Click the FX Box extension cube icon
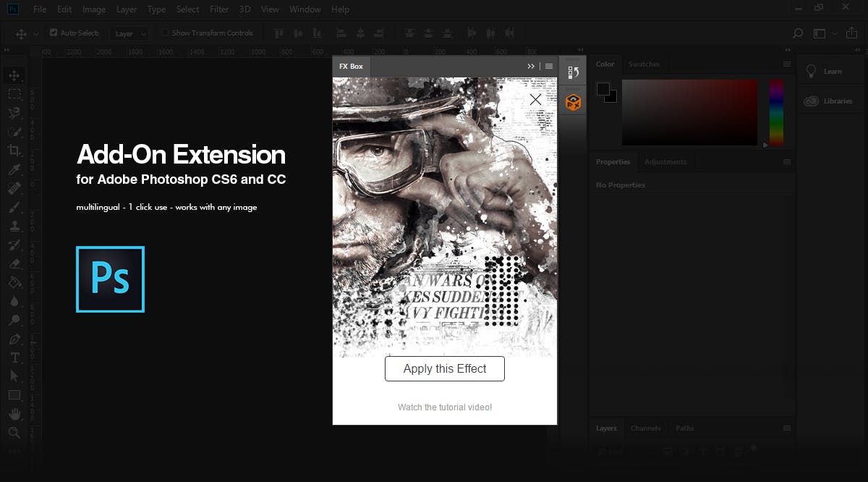The width and height of the screenshot is (868, 482). (x=572, y=102)
